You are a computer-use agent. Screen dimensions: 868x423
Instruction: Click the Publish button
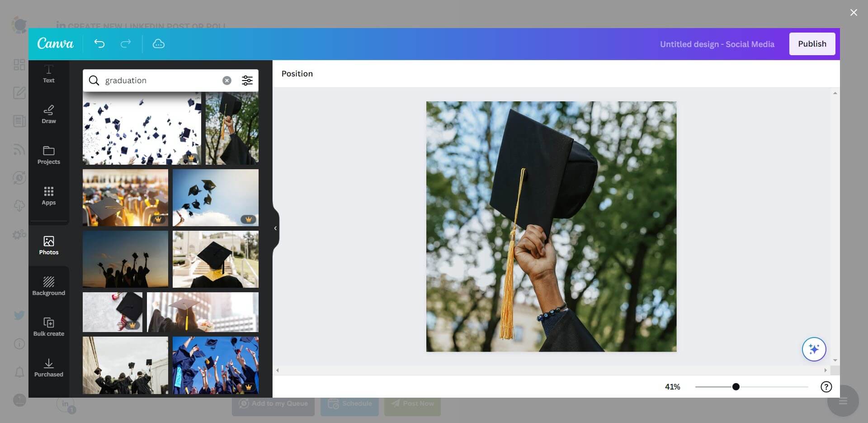tap(812, 44)
